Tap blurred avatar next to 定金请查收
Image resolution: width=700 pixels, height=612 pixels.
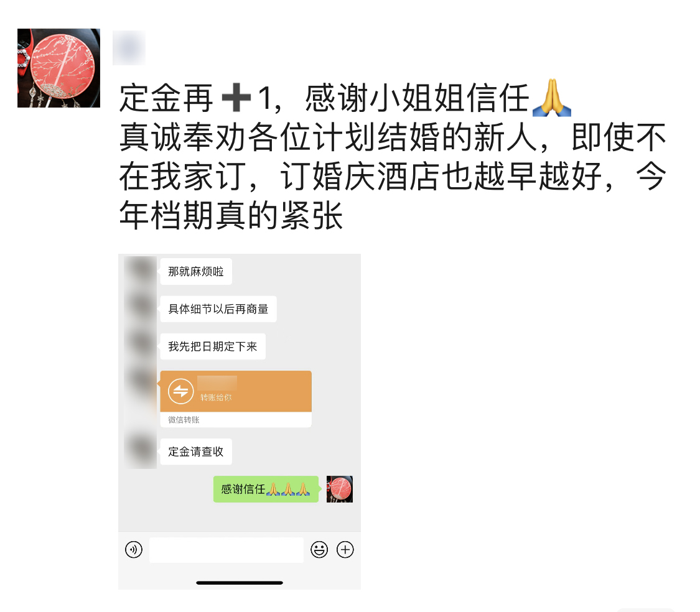[140, 450]
